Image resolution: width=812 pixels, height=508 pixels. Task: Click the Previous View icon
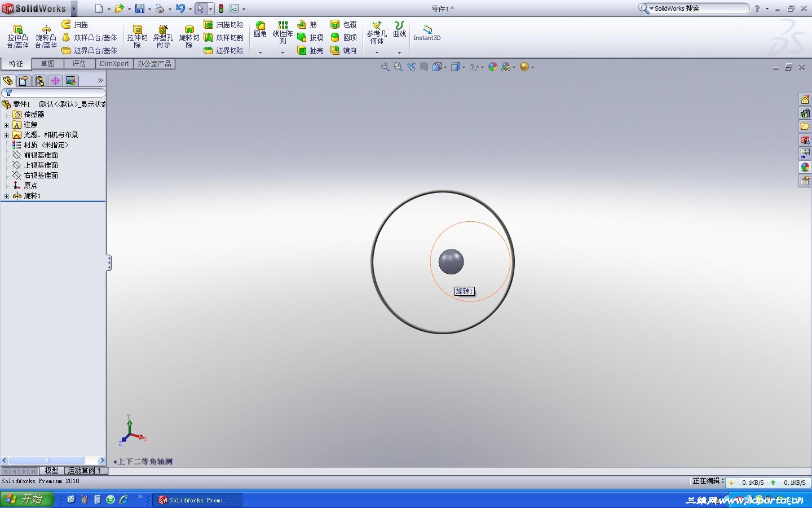tap(411, 67)
